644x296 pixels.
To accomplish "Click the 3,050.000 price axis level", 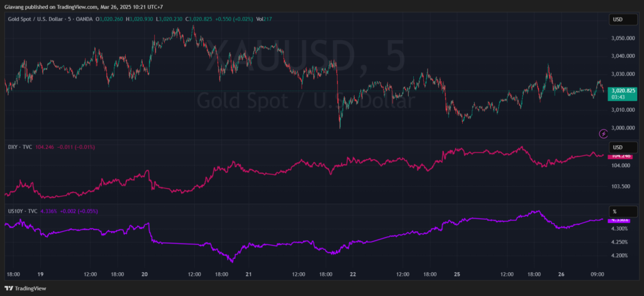I will point(623,38).
